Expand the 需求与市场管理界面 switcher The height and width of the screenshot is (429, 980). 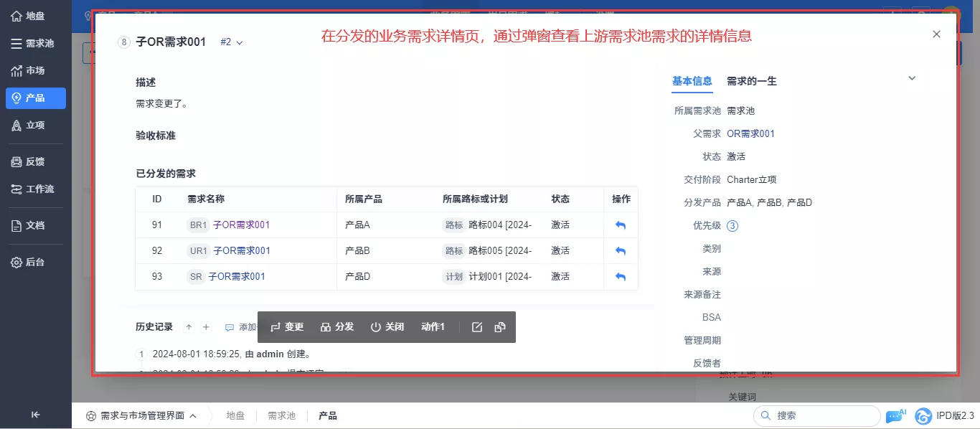click(141, 416)
